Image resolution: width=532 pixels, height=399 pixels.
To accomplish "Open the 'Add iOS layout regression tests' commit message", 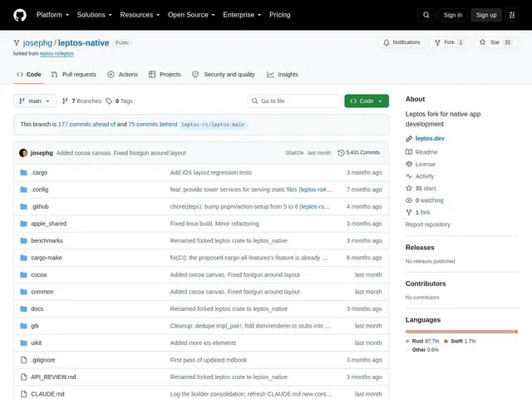I will 210,172.
